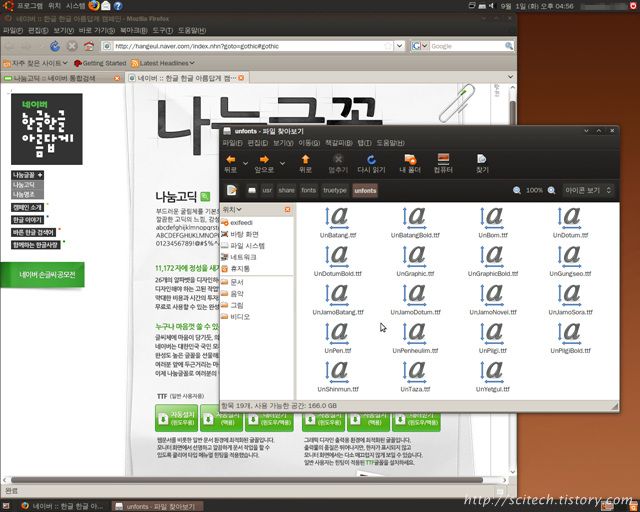Click the Google search box in Firefox
The height and width of the screenshot is (512, 640).
tap(467, 46)
